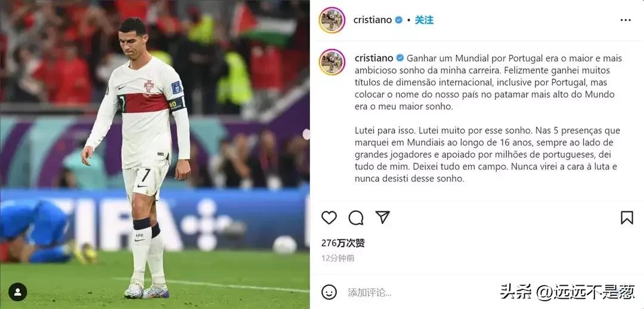Click tagged people icon on photo
644x309 pixels.
18,292
